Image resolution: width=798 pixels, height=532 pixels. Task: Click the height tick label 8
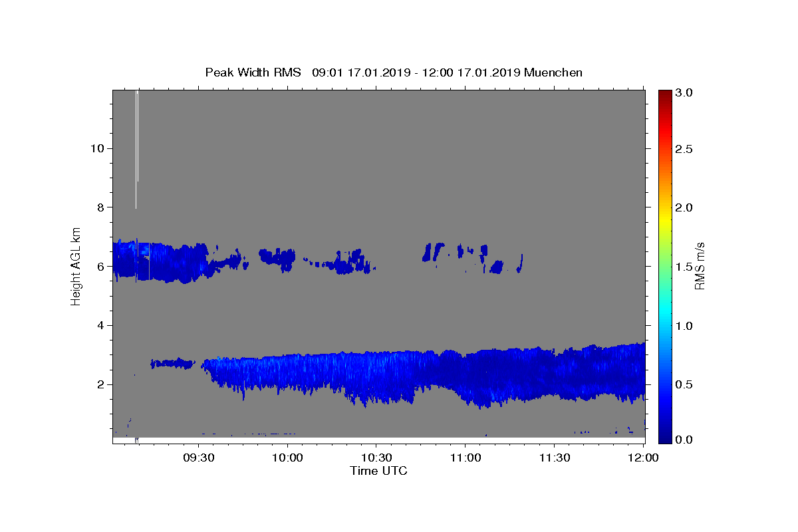pyautogui.click(x=100, y=207)
